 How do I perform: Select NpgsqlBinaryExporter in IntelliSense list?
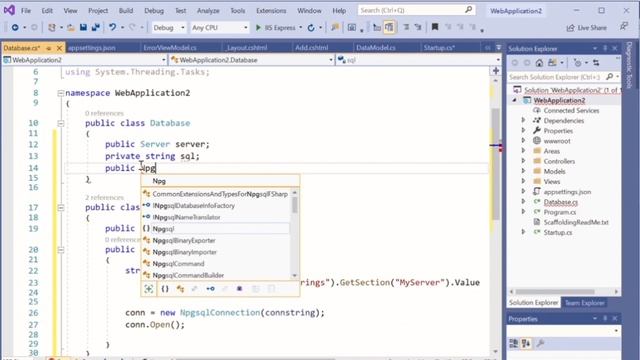point(184,240)
